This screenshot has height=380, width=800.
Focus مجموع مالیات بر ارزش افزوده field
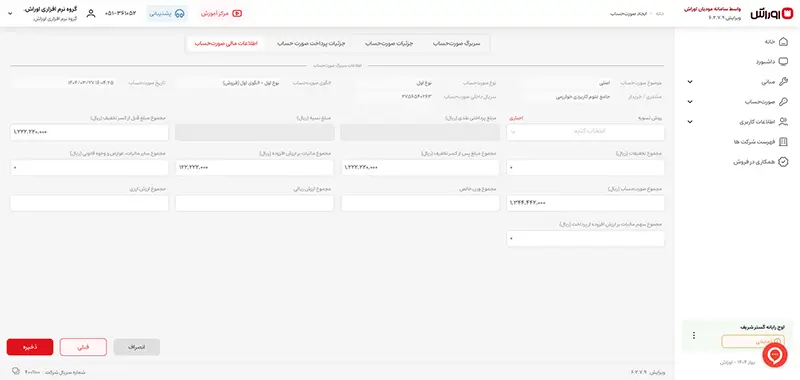click(x=255, y=168)
